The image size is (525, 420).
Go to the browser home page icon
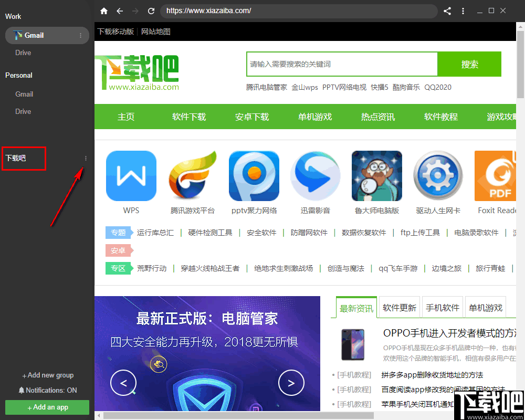coord(104,11)
